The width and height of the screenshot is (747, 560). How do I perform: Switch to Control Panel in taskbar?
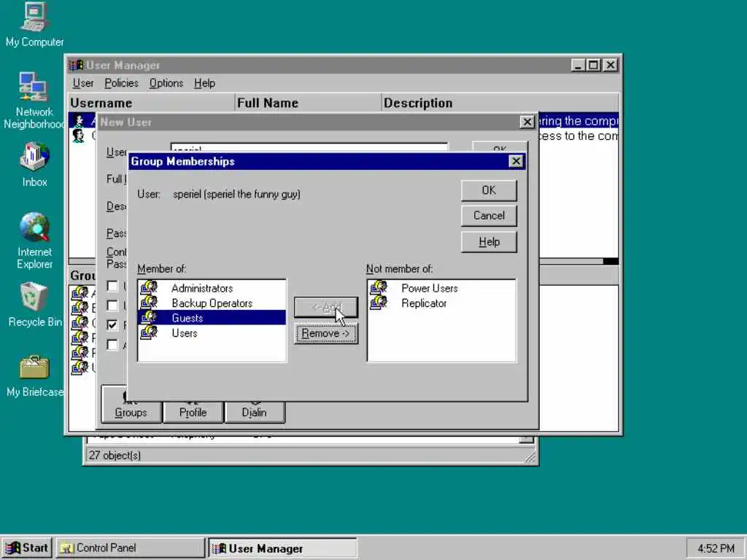tap(131, 548)
